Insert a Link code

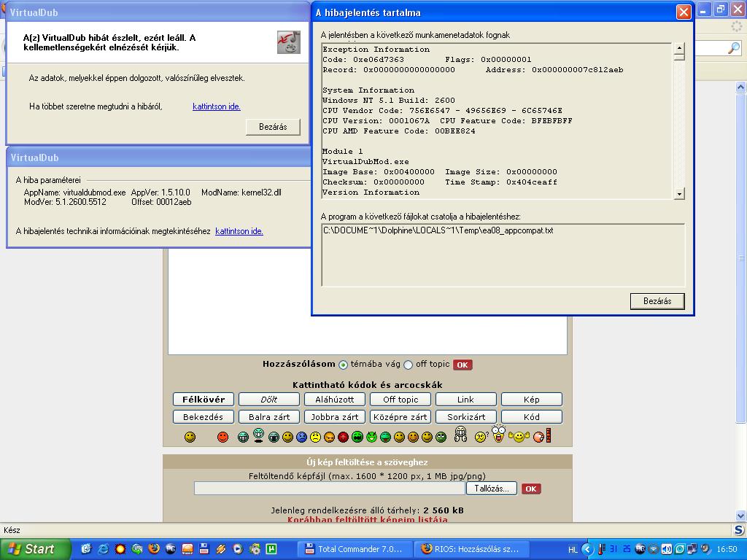point(466,400)
